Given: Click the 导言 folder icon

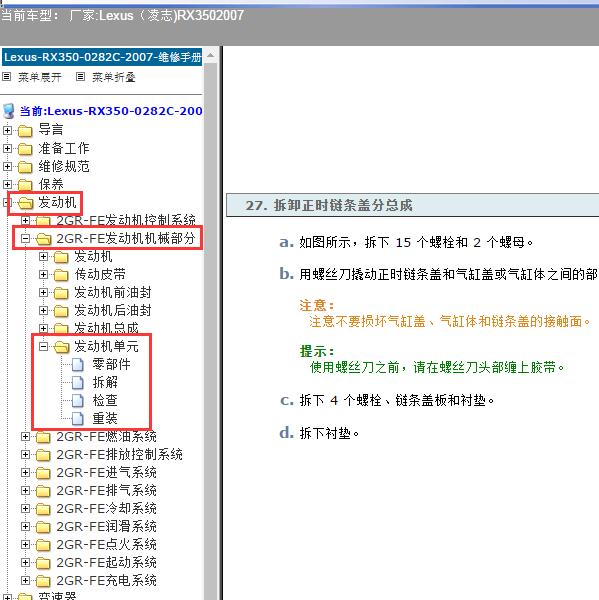Looking at the screenshot, I should (25, 131).
